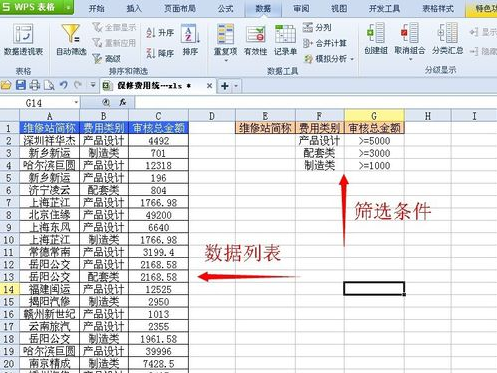Switch to the 审阅 ribbon tab
Viewport: 497px width, 373px height.
[301, 9]
